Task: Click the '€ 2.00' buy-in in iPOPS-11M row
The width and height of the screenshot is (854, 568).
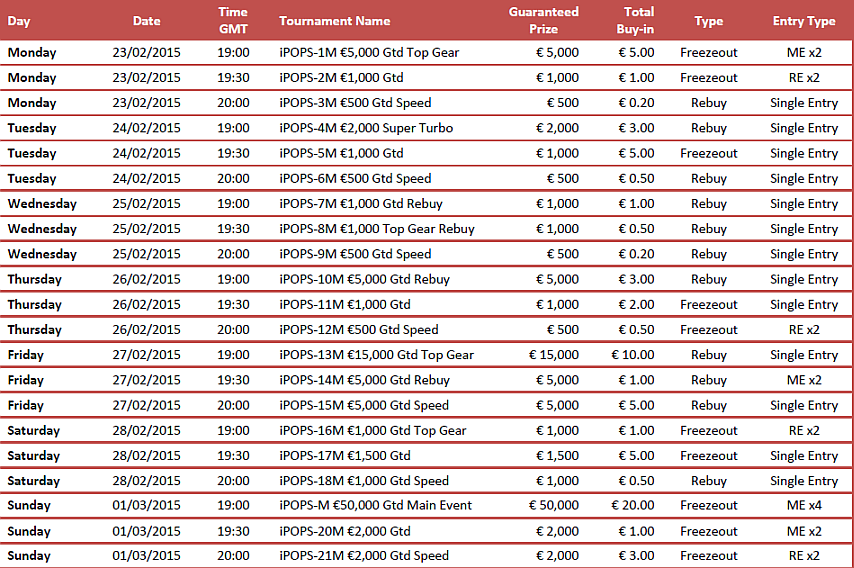Action: 636,304
